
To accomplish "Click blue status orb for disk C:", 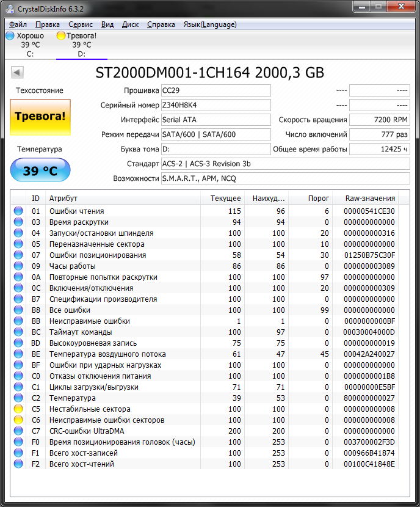I will click(x=10, y=35).
